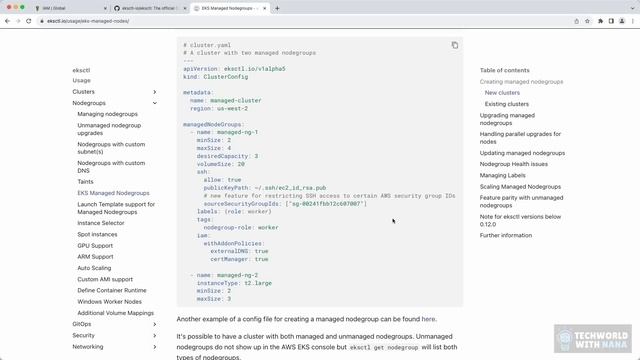This screenshot has width=640, height=360.
Task: Open the Chrome three-dot menu
Action: point(633,21)
